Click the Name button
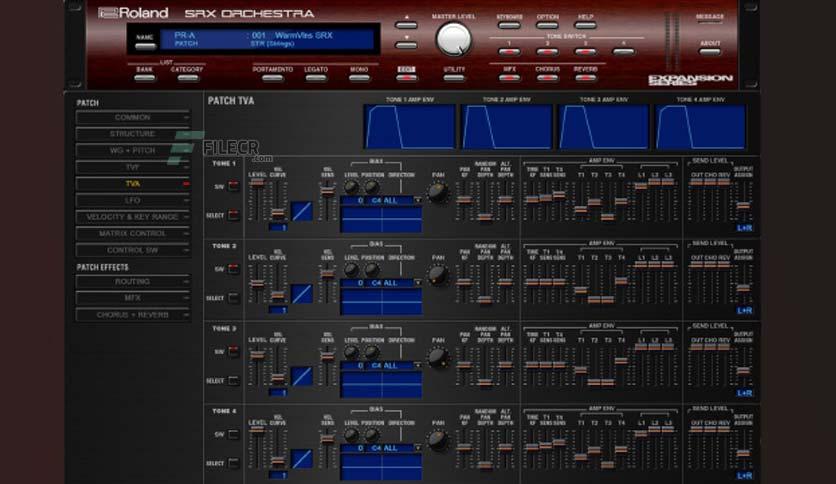The height and width of the screenshot is (484, 836). pos(144,46)
